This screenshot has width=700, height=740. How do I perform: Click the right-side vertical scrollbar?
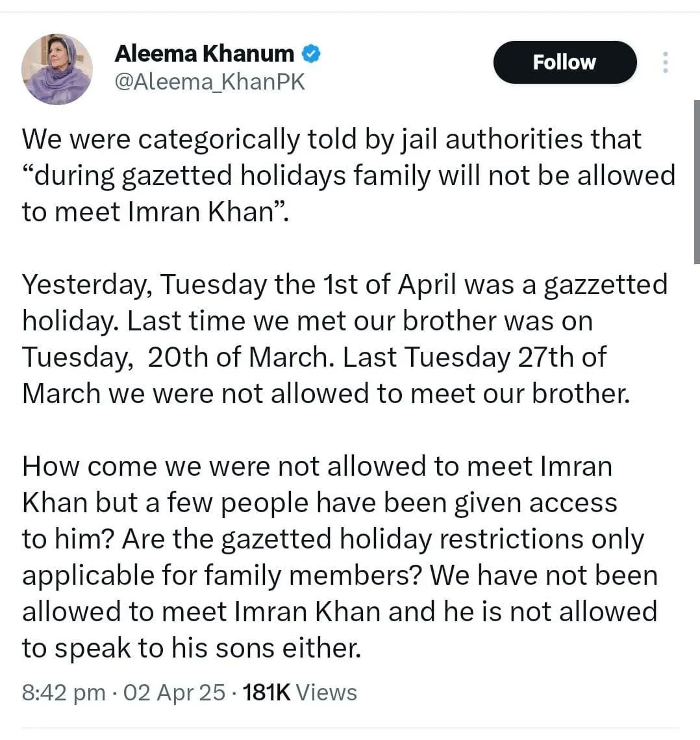[x=696, y=182]
